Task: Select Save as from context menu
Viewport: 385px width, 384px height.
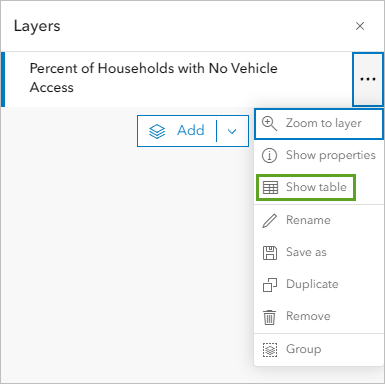Action: tap(319, 252)
